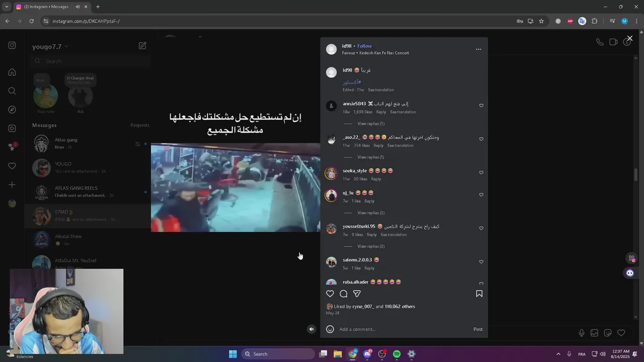This screenshot has width=644, height=362.
Task: Open more options ellipsis on post
Action: (x=478, y=49)
